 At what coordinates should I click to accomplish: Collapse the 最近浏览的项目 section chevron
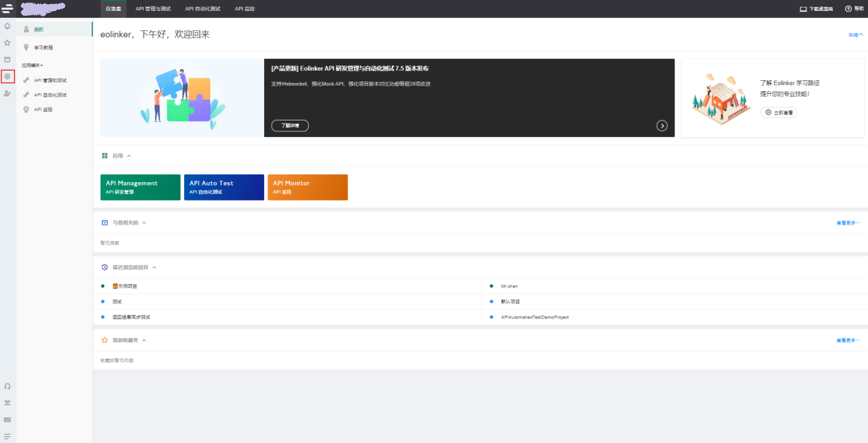155,267
